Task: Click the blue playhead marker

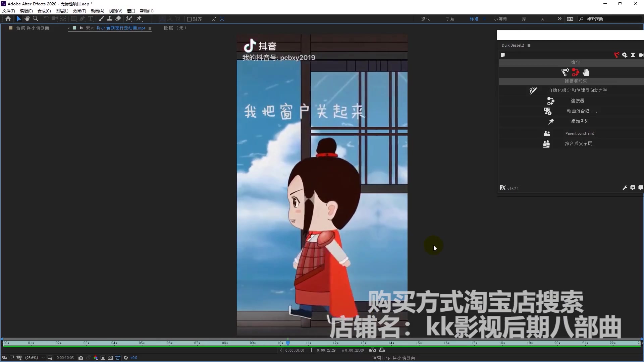Action: (x=288, y=343)
